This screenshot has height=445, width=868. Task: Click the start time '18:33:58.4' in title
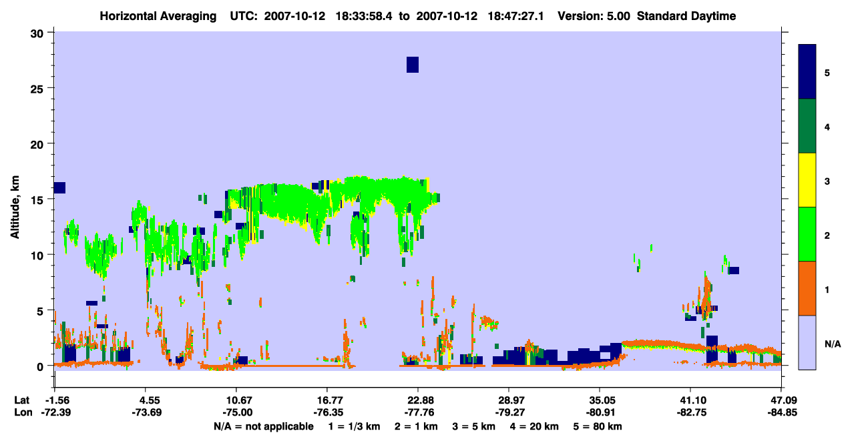(x=365, y=16)
